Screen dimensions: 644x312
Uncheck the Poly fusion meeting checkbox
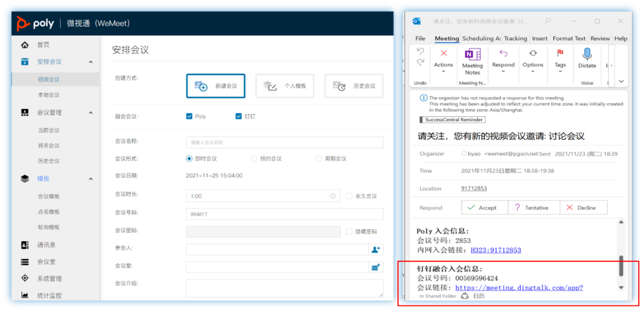190,117
